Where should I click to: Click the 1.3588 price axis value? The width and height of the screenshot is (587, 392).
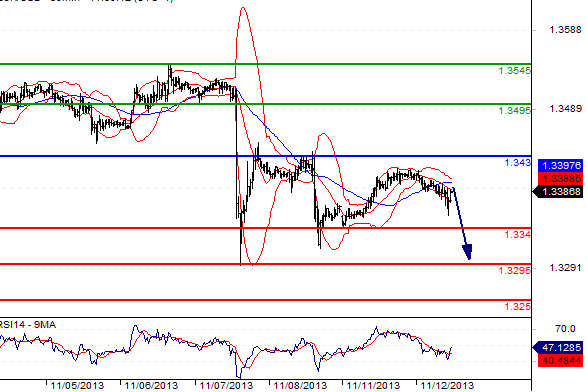tap(565, 30)
